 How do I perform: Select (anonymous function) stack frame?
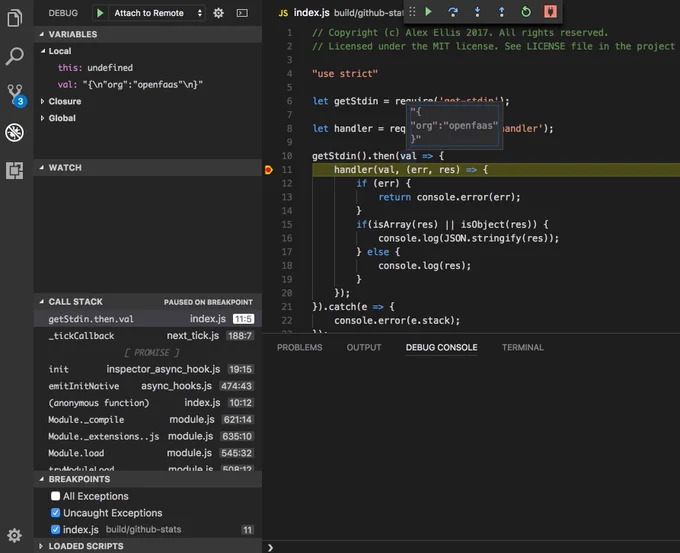click(x=148, y=403)
